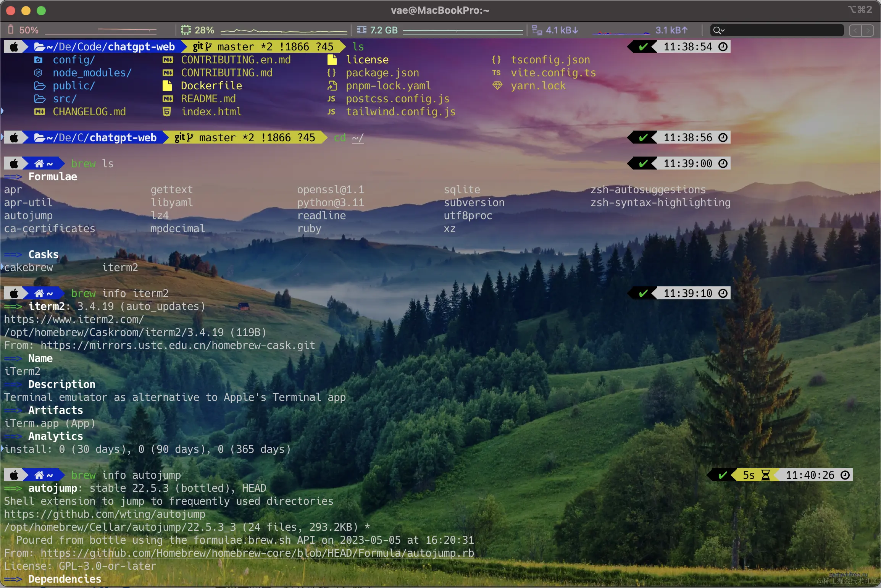Click the folder icon beside config/
The width and height of the screenshot is (881, 588).
tap(38, 60)
